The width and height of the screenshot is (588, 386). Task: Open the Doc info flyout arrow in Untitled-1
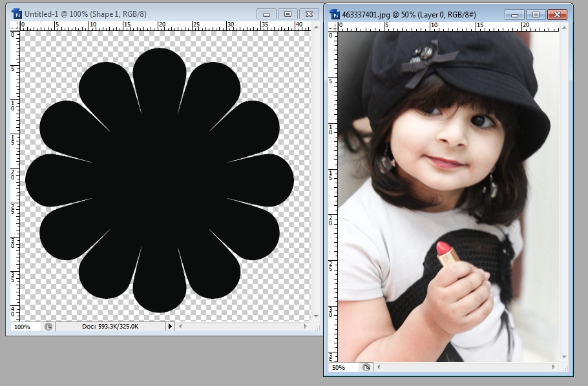tap(171, 327)
